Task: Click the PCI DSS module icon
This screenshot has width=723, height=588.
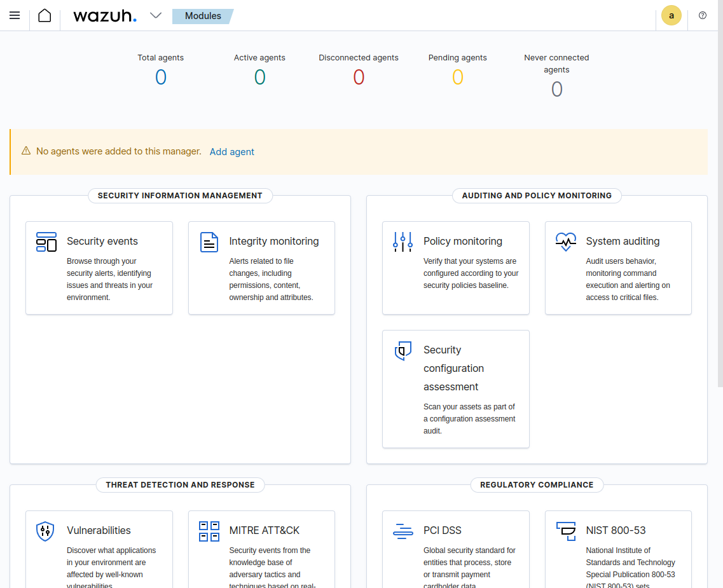Action: pyautogui.click(x=403, y=531)
